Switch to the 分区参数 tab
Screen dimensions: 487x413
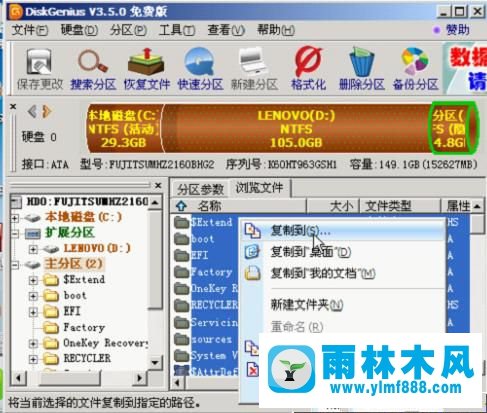pyautogui.click(x=200, y=189)
